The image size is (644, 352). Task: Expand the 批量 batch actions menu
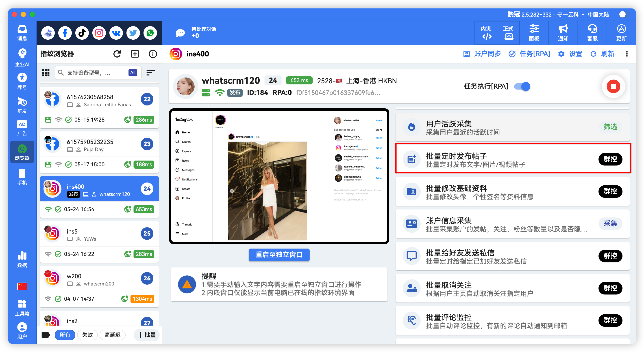pyautogui.click(x=147, y=335)
